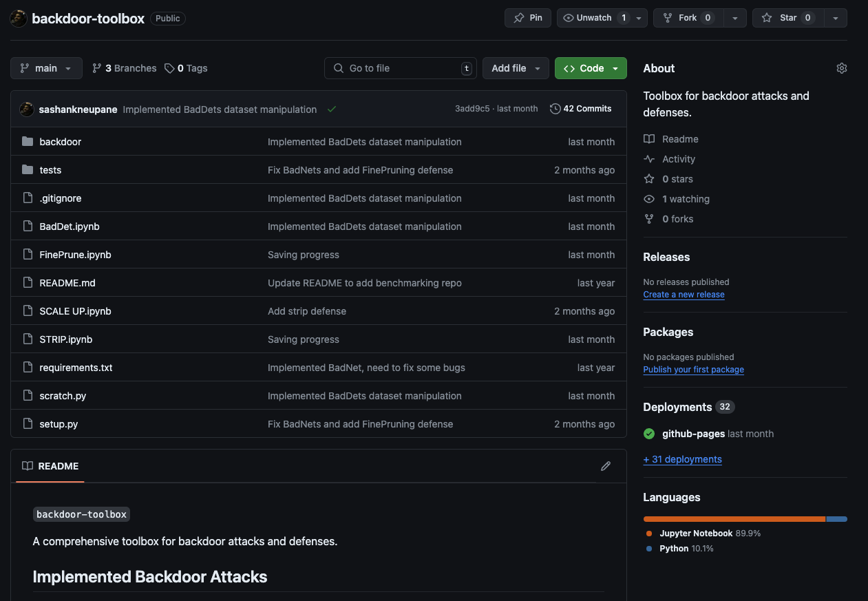The width and height of the screenshot is (868, 601).
Task: Open the 3 Branches link
Action: click(x=125, y=68)
